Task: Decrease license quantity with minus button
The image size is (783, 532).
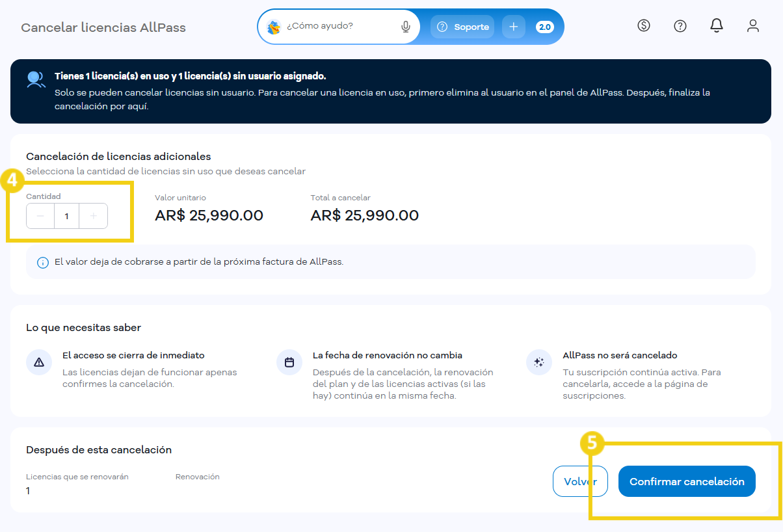Action: (40, 216)
